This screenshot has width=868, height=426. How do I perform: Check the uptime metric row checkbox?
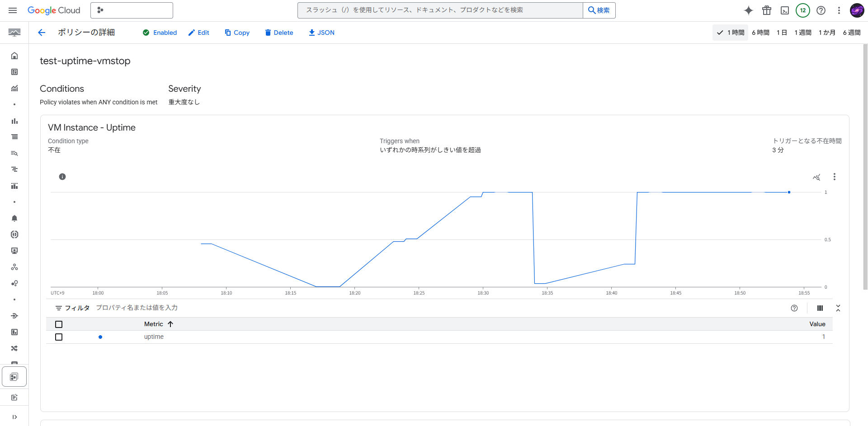pyautogui.click(x=59, y=337)
